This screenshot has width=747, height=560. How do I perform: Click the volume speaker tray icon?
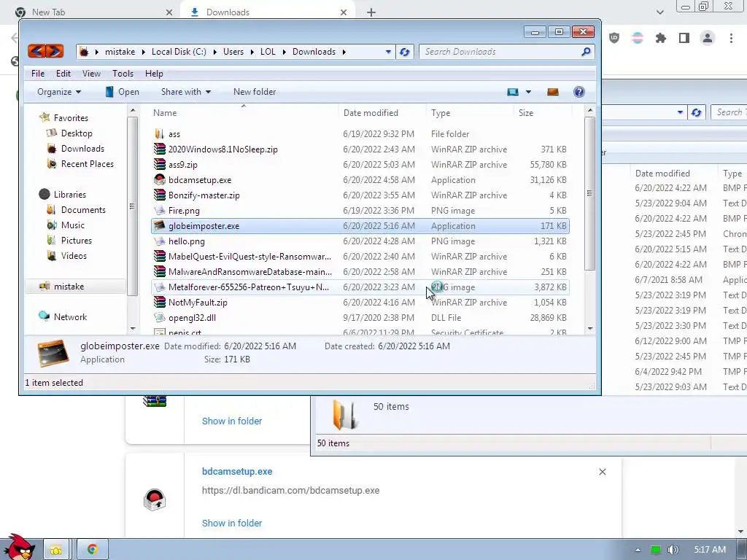[673, 550]
